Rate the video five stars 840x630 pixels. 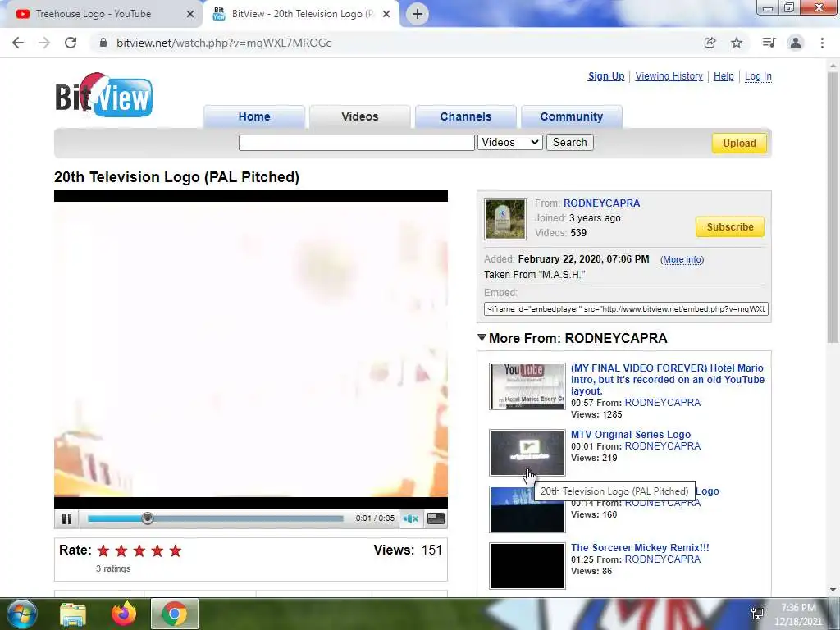point(176,550)
